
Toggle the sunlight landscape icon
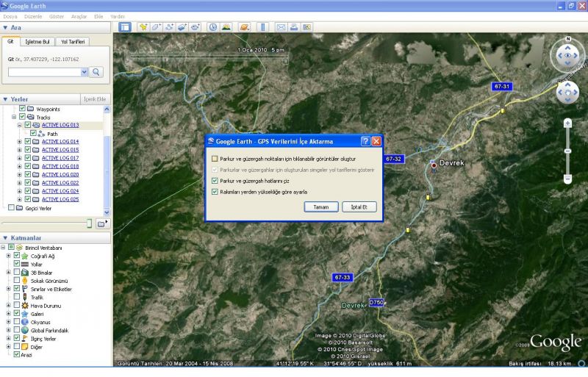click(226, 27)
